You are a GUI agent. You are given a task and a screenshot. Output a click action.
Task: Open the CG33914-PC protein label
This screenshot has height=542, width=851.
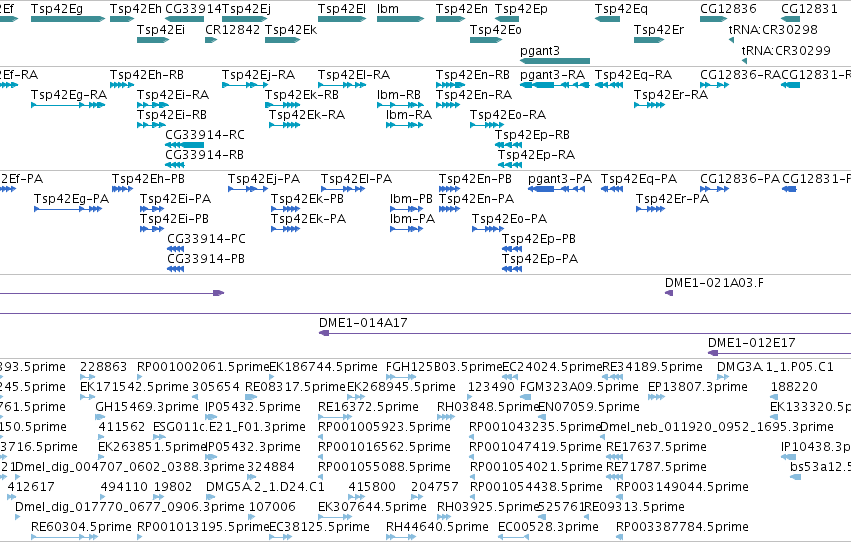(206, 239)
